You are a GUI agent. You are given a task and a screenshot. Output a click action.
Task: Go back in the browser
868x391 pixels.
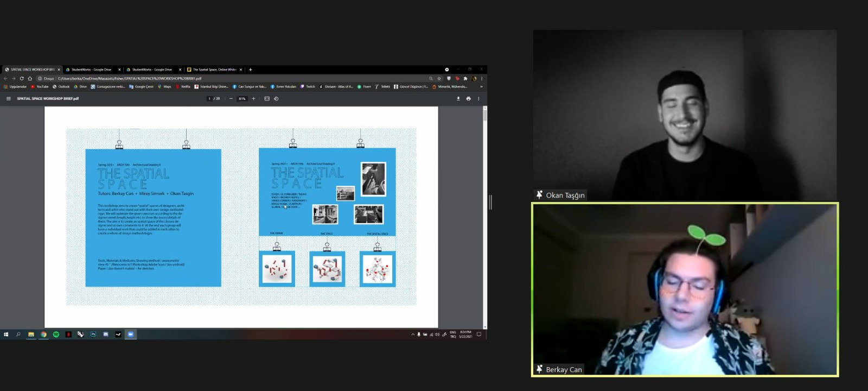5,78
